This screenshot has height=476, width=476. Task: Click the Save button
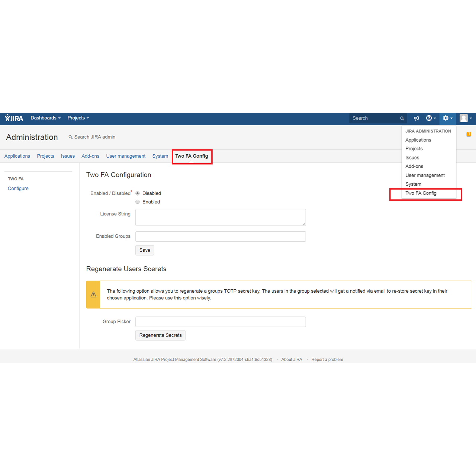[144, 250]
